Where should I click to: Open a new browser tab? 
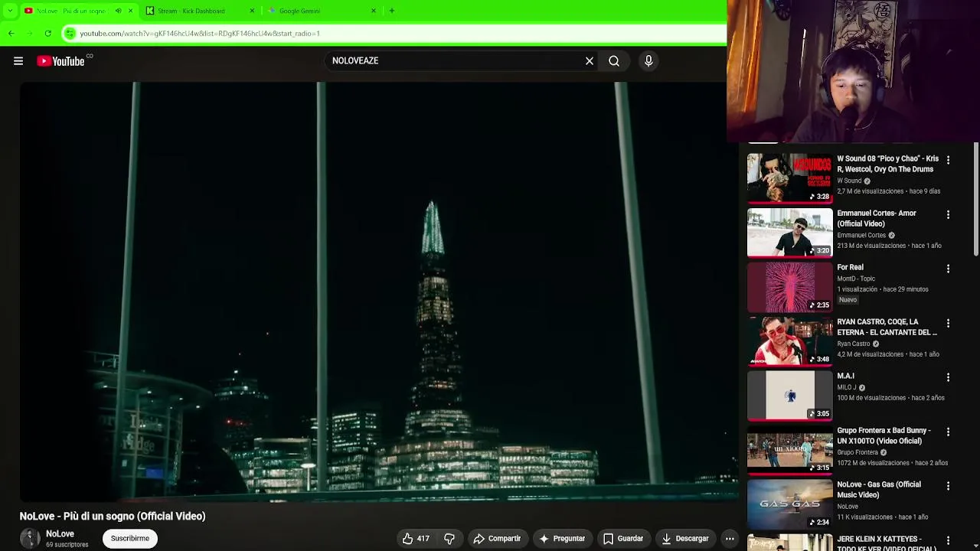tap(392, 11)
